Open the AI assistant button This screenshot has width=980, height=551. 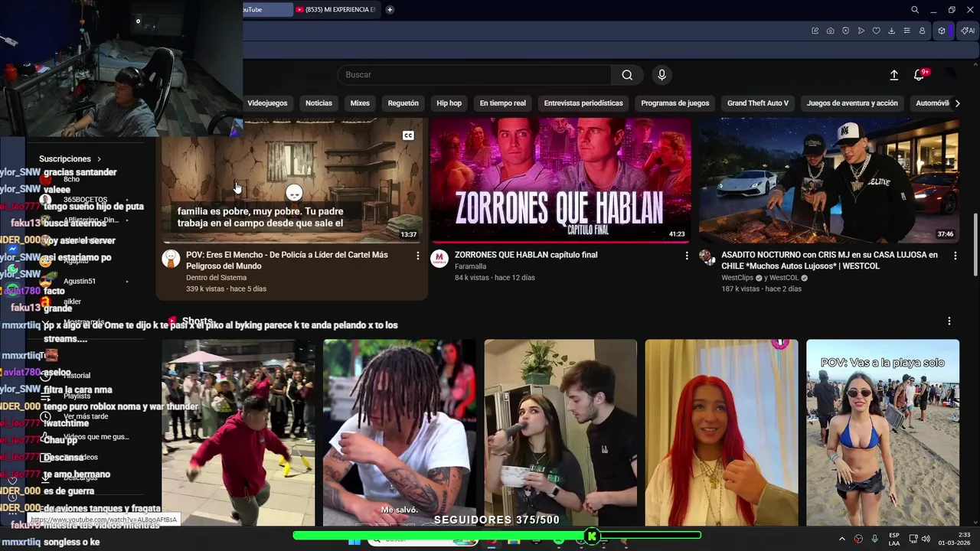(968, 31)
